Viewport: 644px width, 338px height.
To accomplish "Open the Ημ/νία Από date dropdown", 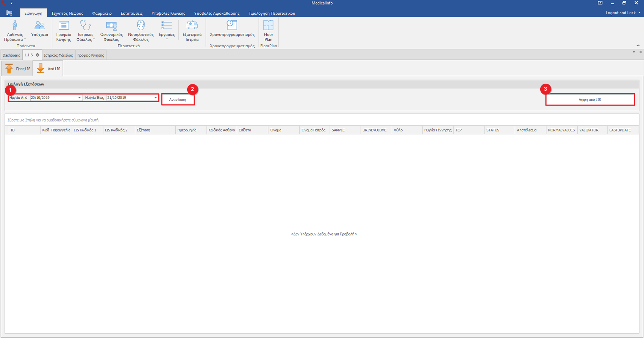I will click(80, 98).
